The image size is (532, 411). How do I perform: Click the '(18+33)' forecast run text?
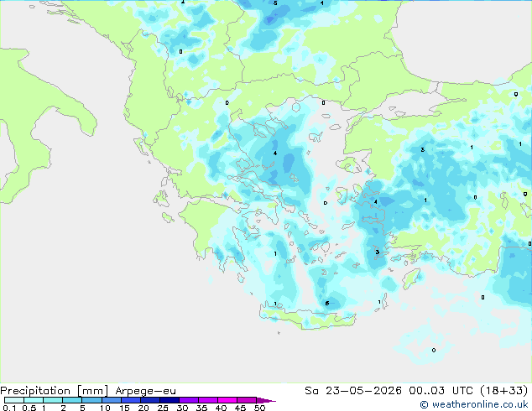[504, 390]
